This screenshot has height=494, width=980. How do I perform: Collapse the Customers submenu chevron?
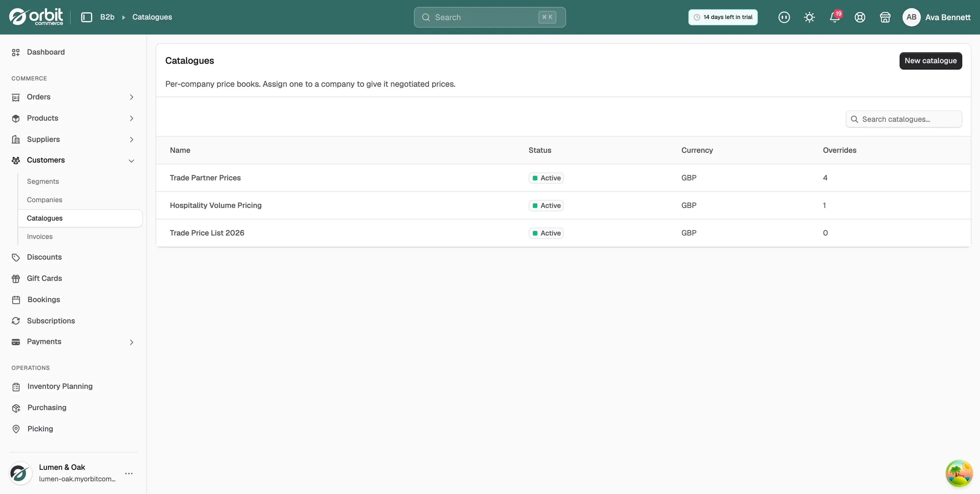tap(131, 161)
